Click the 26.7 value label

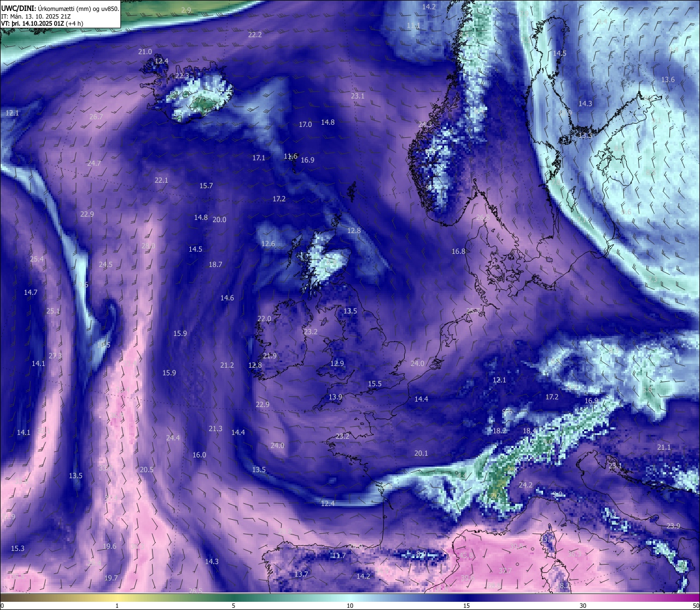point(96,117)
